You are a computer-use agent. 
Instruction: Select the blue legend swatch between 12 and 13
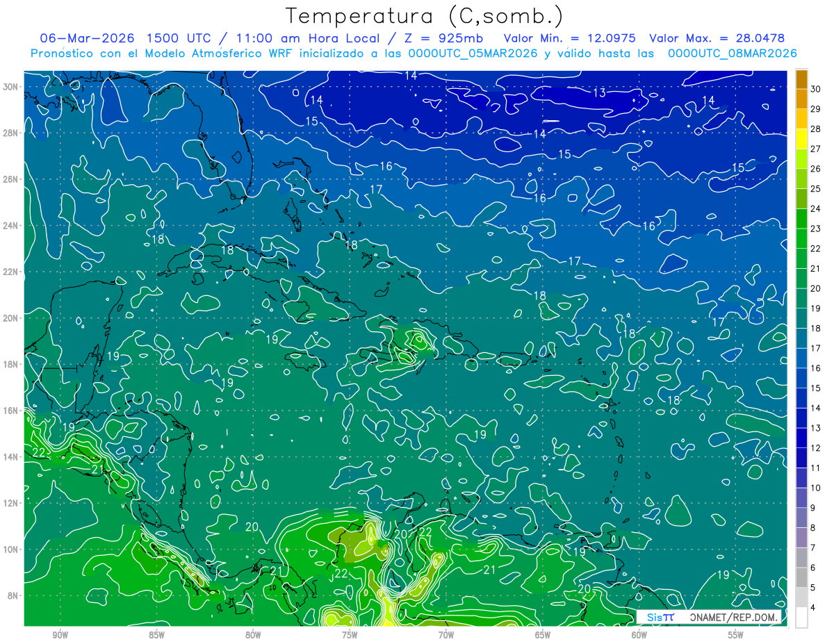(x=801, y=438)
